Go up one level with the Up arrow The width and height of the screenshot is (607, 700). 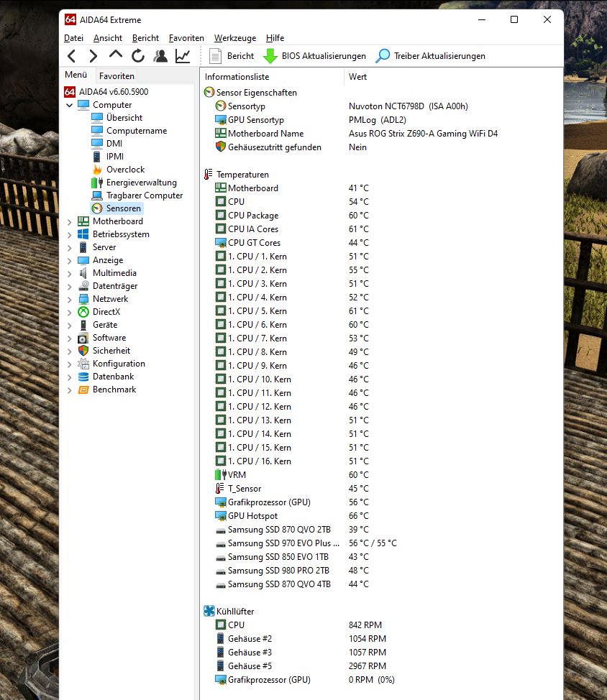[x=116, y=55]
